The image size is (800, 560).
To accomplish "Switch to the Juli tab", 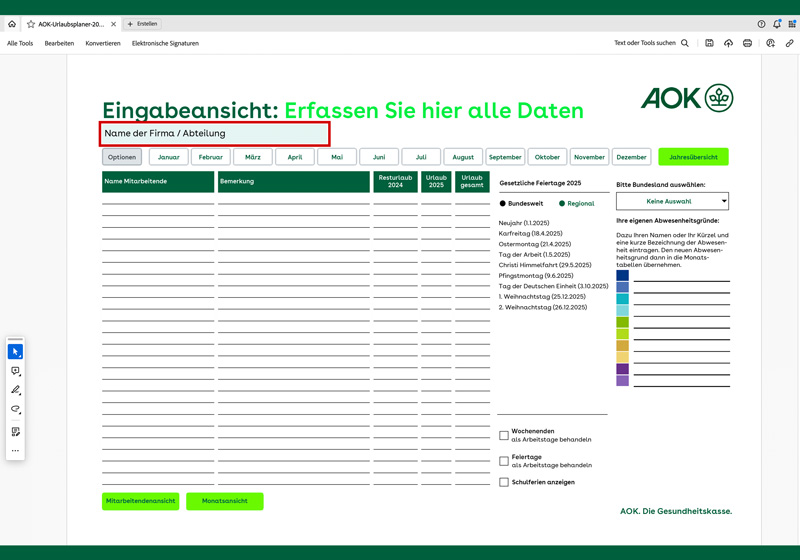I will tap(421, 157).
